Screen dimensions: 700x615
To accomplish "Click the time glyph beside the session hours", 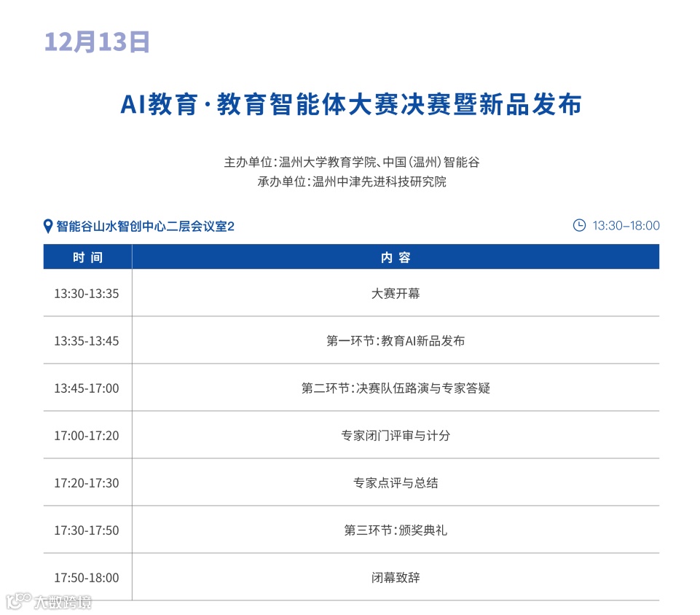I will [579, 225].
